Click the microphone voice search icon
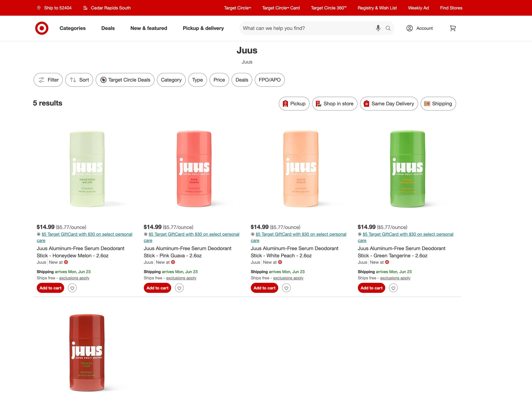This screenshot has width=532, height=401. click(x=378, y=28)
